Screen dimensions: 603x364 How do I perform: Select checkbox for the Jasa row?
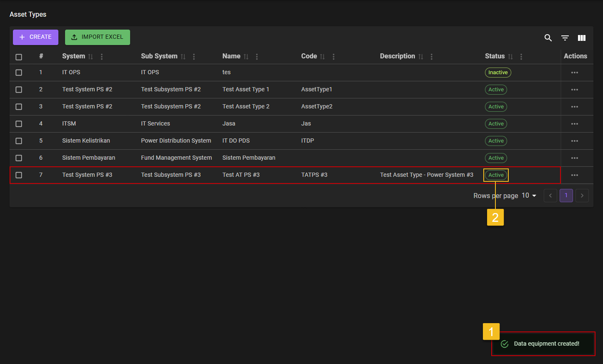coord(19,124)
